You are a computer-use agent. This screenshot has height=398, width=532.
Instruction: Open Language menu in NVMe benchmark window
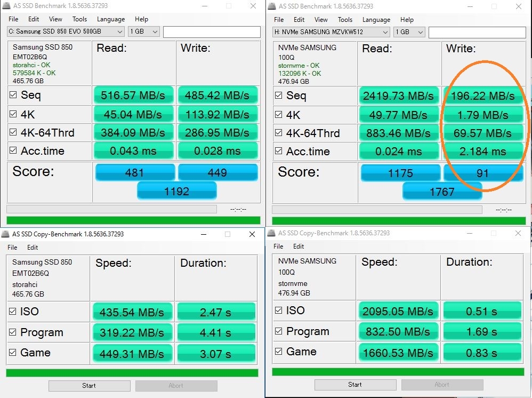pyautogui.click(x=376, y=20)
